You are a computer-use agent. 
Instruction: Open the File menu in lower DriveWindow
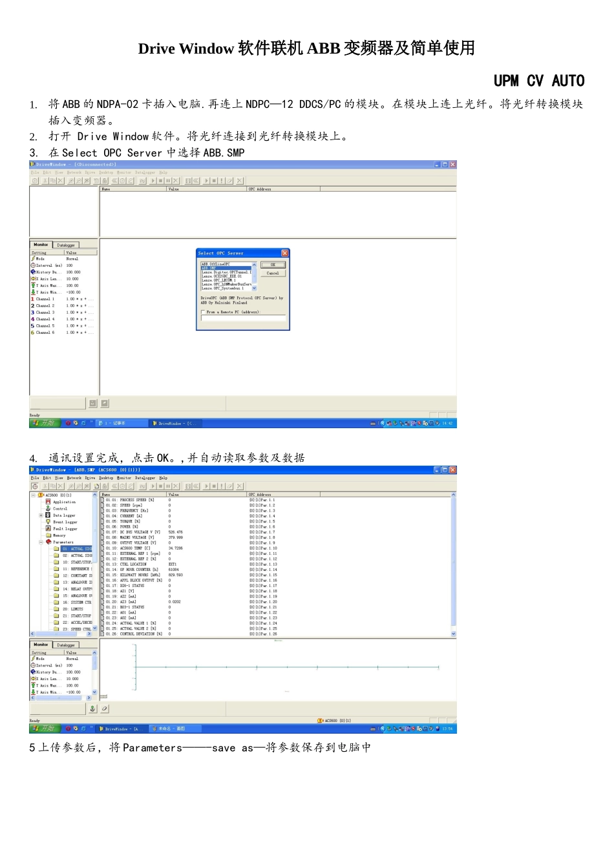point(35,478)
